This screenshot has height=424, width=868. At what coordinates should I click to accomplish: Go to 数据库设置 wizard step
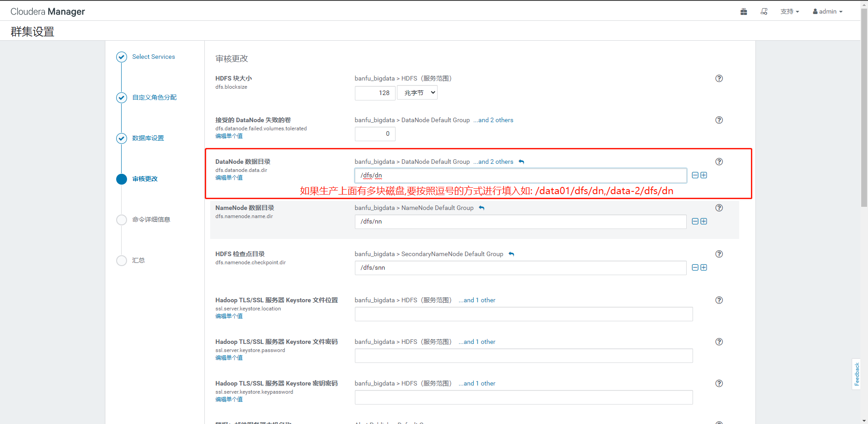click(x=148, y=138)
